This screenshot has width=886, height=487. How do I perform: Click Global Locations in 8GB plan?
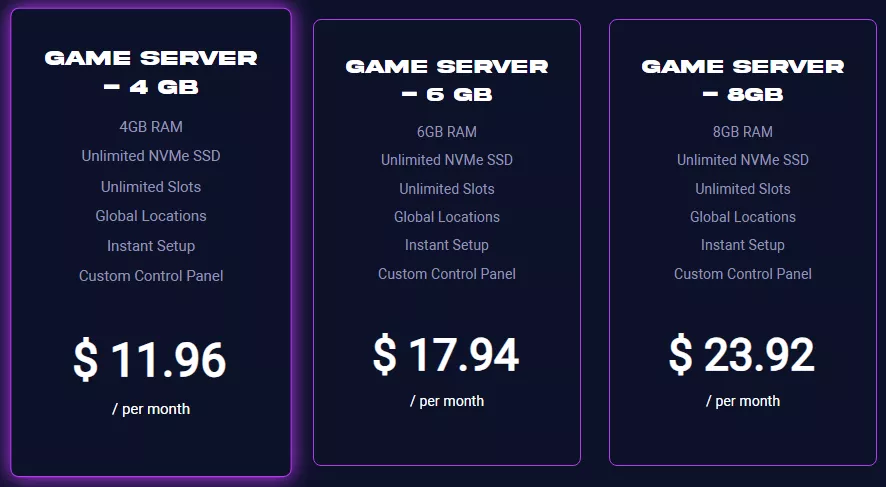pyautogui.click(x=743, y=217)
